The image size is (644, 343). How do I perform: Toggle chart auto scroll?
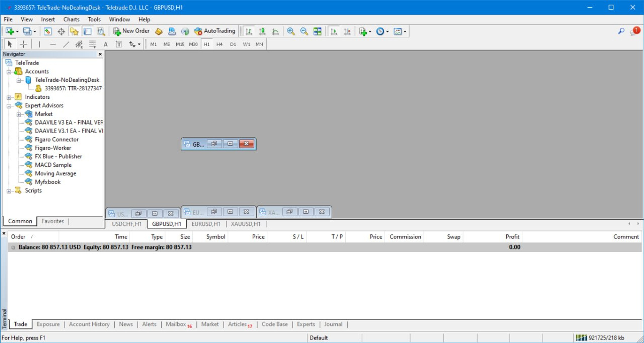(x=334, y=31)
